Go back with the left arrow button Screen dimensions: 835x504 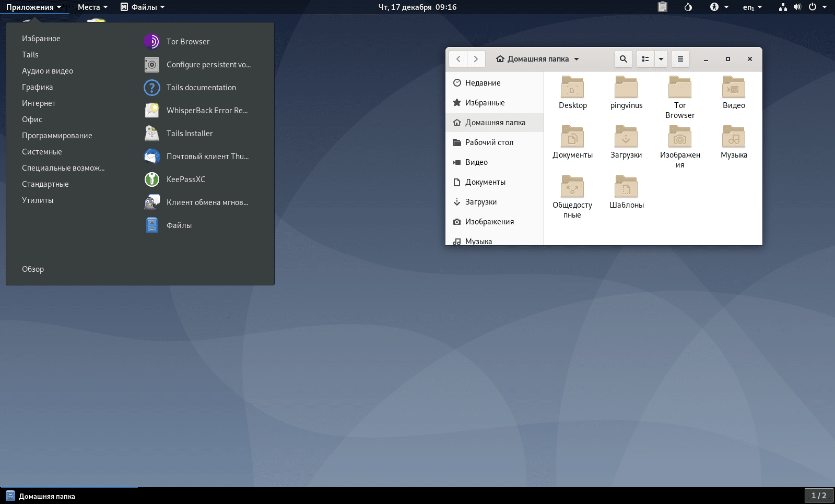pyautogui.click(x=458, y=59)
